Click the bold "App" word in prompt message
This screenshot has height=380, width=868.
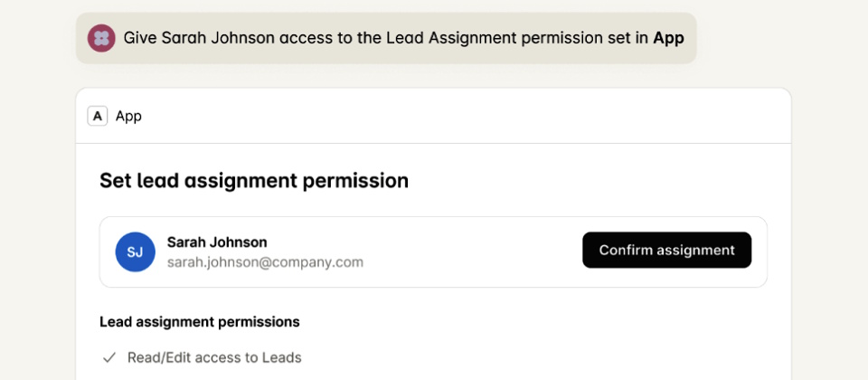pos(668,38)
